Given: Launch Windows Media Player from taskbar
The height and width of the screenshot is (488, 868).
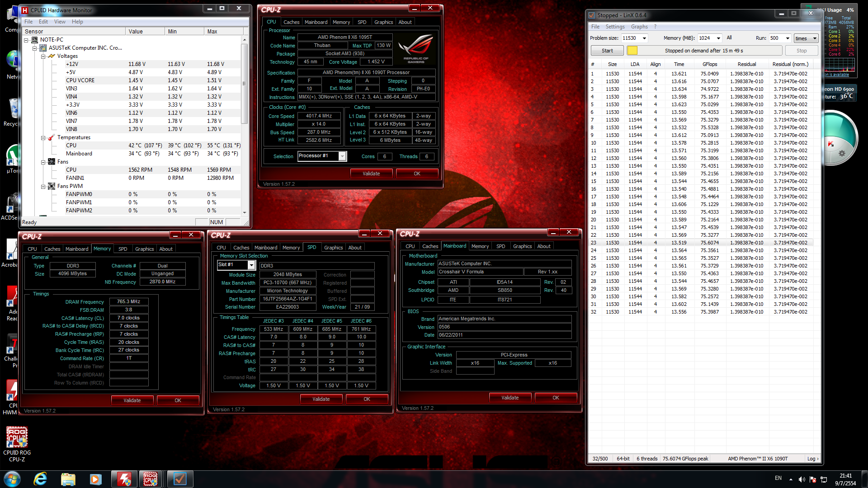Looking at the screenshot, I should (95, 479).
